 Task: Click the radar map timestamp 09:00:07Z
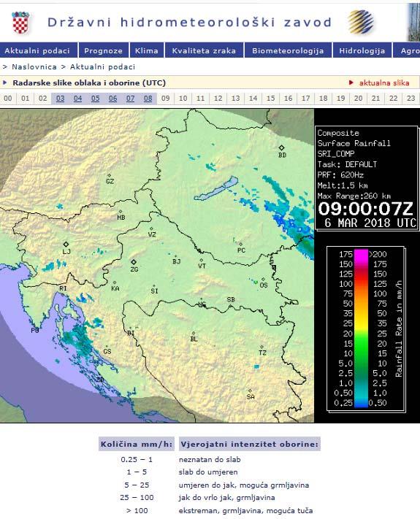[x=366, y=209]
